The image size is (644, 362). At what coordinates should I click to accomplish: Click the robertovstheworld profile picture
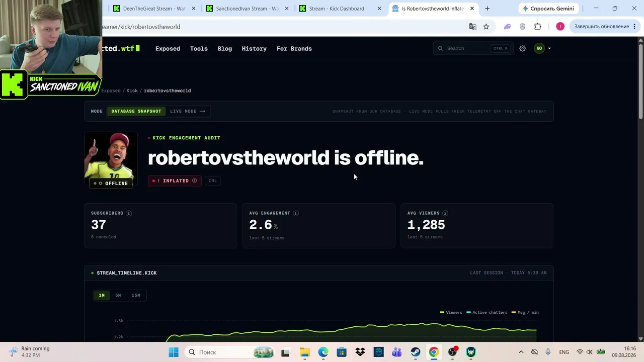(111, 159)
